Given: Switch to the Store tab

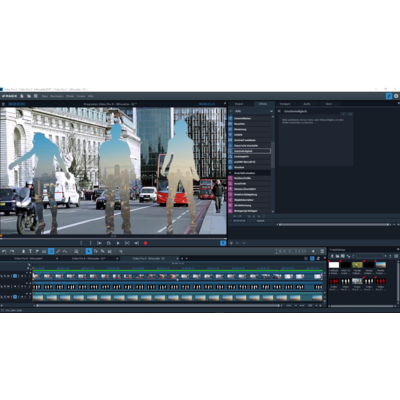Looking at the screenshot, I should pos(329,104).
